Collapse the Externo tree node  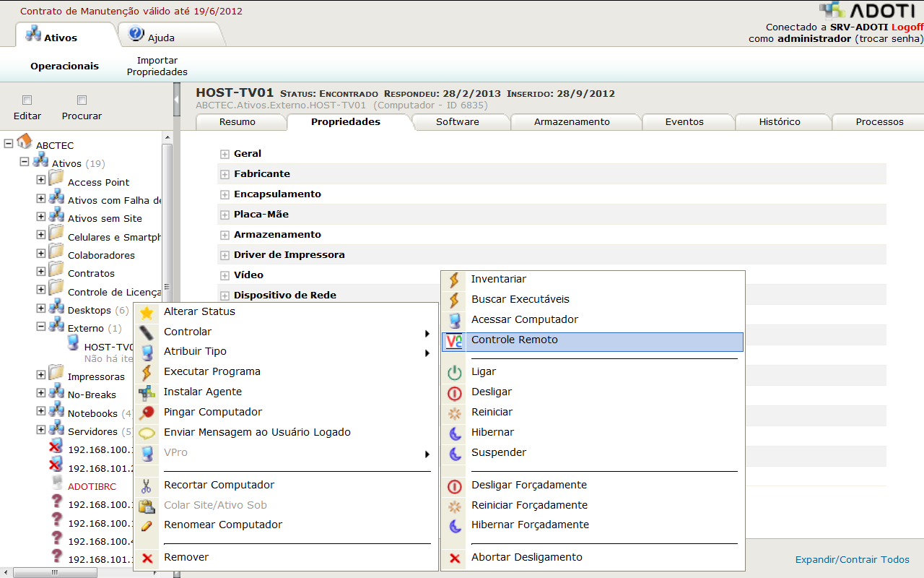pos(40,326)
